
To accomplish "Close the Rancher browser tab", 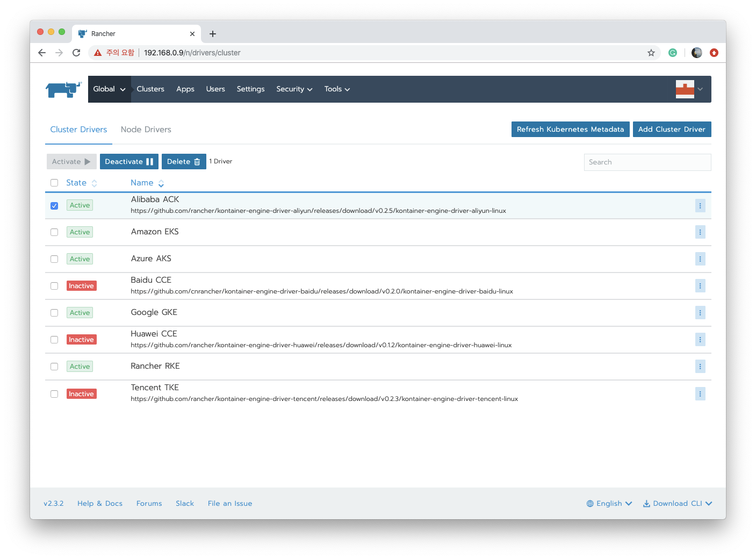I will click(192, 34).
